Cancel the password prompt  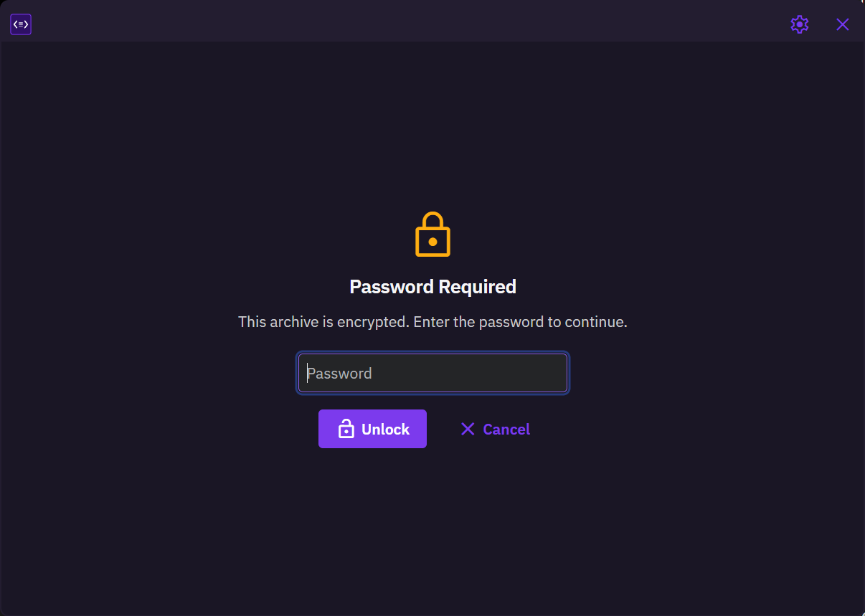click(495, 429)
